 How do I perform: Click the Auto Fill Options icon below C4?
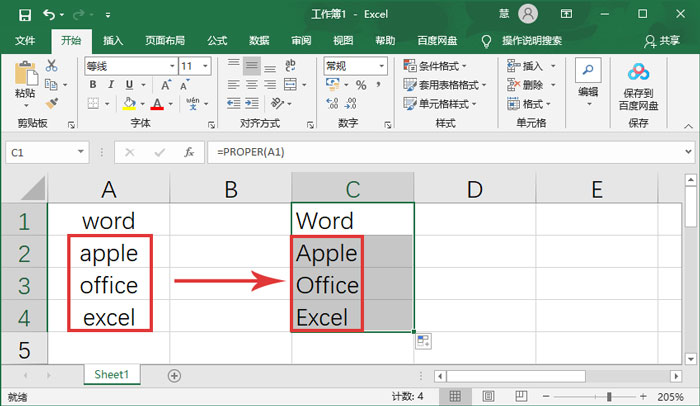[x=423, y=341]
